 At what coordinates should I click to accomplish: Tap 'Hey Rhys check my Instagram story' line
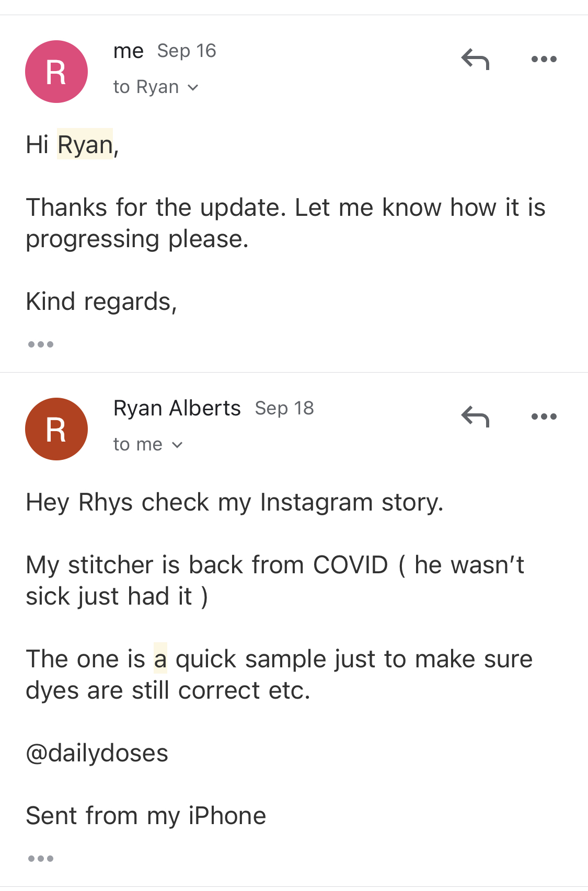[x=235, y=502]
